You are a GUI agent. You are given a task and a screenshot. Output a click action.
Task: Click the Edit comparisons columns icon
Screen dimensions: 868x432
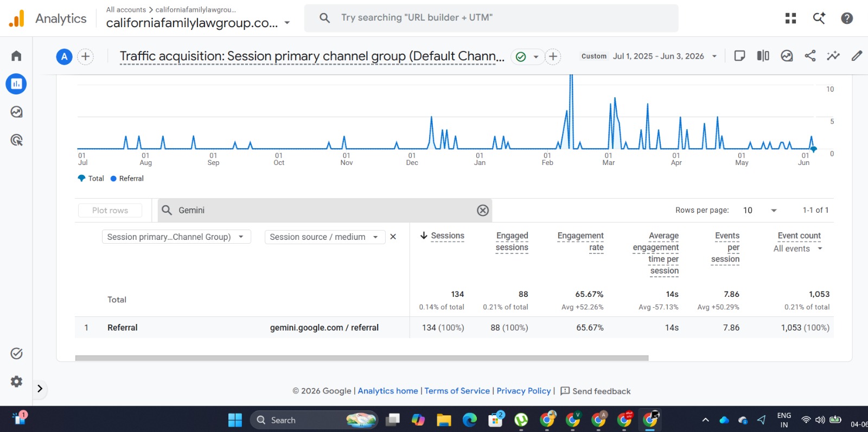pyautogui.click(x=763, y=56)
